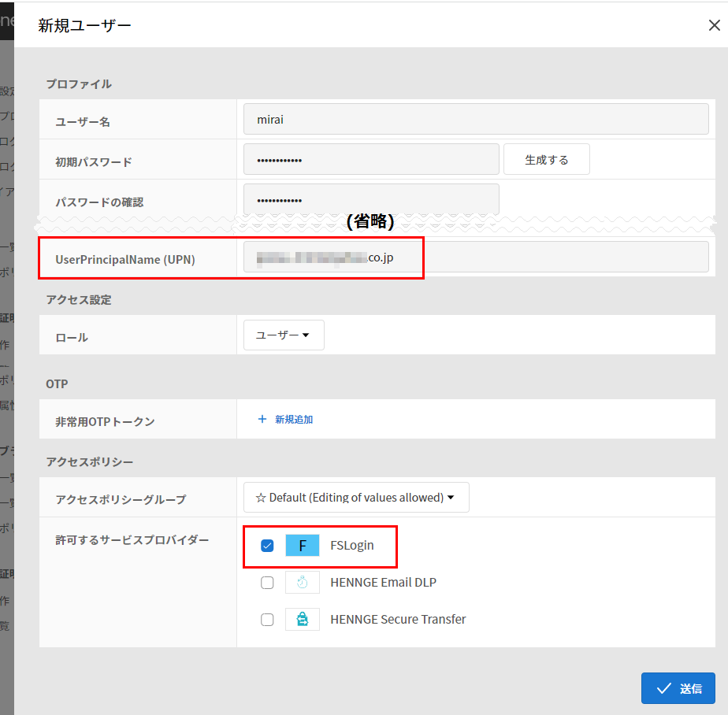Image resolution: width=728 pixels, height=715 pixels.
Task: Click the UserPrincipalName (UPN) label
Action: pos(125,259)
